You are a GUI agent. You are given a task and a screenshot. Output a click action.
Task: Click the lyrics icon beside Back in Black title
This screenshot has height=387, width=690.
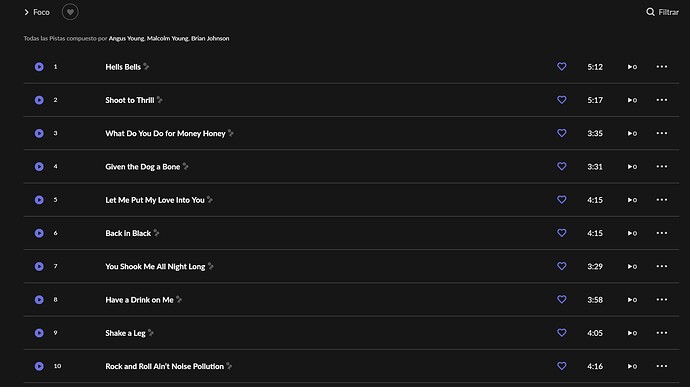pos(156,233)
